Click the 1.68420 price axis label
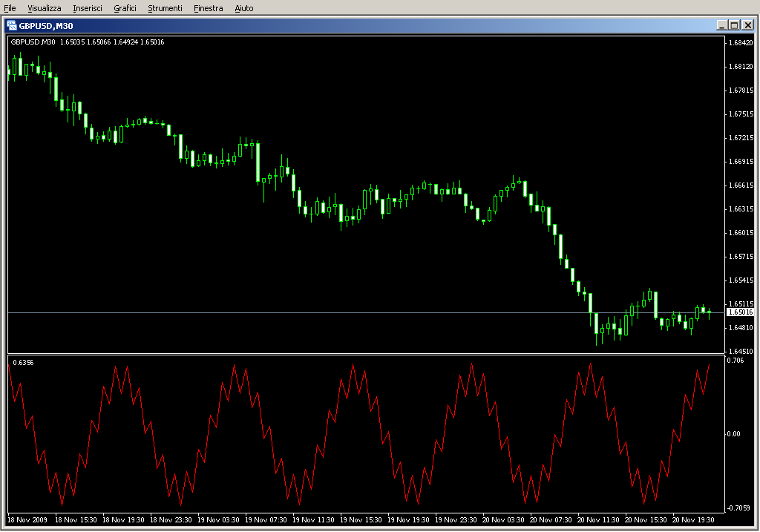This screenshot has width=760, height=532. tap(740, 43)
